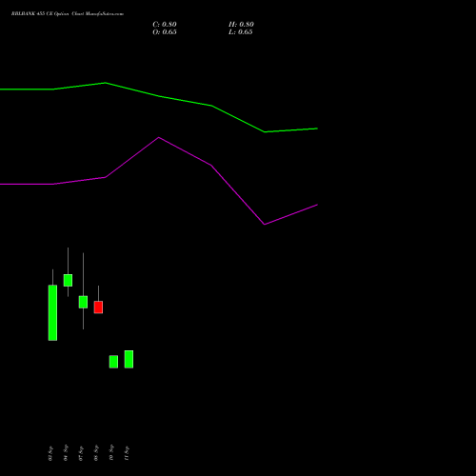Click the green candle above 07 Sep
This screenshot has width=476, height=476.
click(x=83, y=302)
